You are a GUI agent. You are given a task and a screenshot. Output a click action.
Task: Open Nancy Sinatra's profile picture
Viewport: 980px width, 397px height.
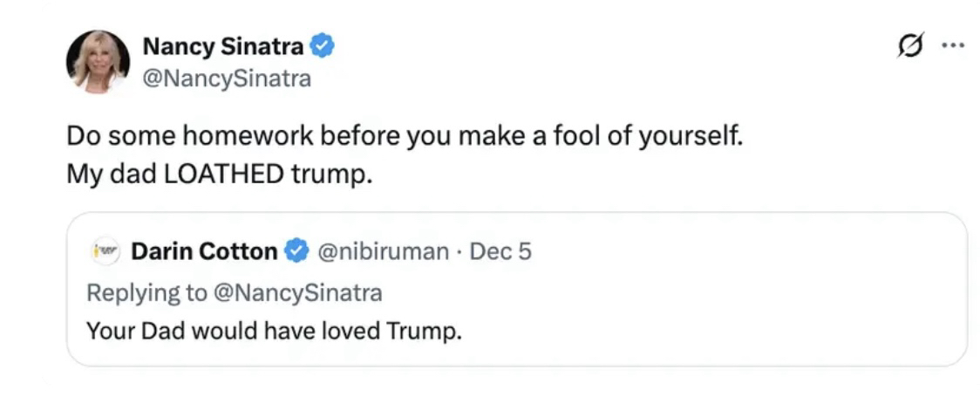[98, 61]
